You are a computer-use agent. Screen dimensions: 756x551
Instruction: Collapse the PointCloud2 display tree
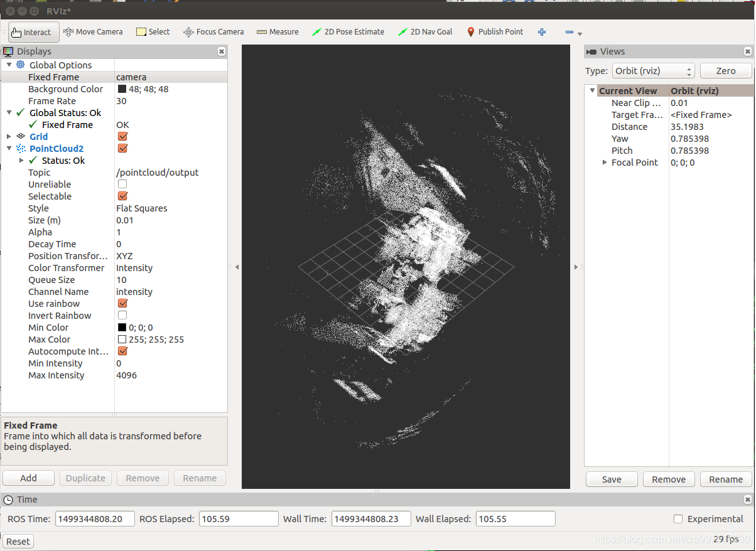(9, 148)
